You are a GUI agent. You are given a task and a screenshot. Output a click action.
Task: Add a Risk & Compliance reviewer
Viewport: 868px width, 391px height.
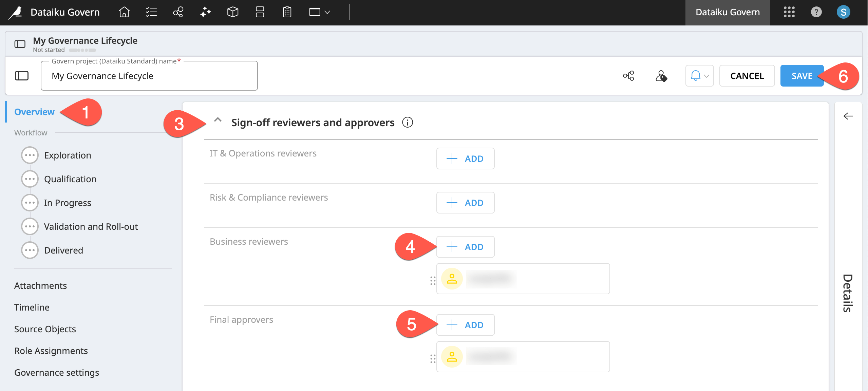click(465, 203)
